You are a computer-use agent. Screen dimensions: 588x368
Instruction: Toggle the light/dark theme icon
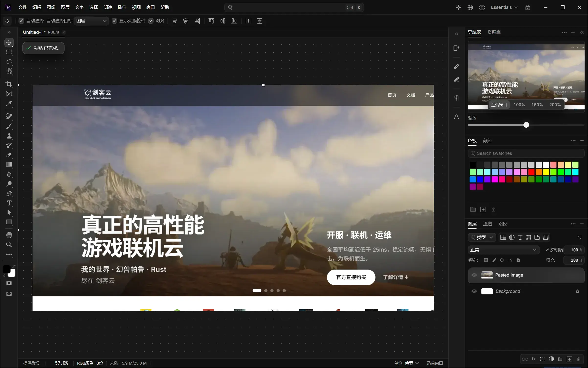pyautogui.click(x=458, y=7)
